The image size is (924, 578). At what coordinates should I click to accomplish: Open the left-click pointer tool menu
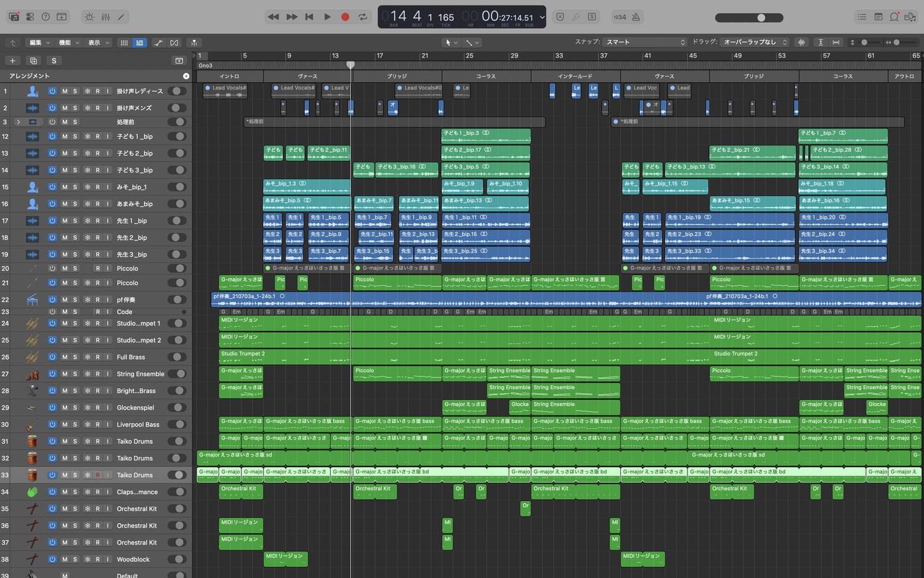(451, 43)
